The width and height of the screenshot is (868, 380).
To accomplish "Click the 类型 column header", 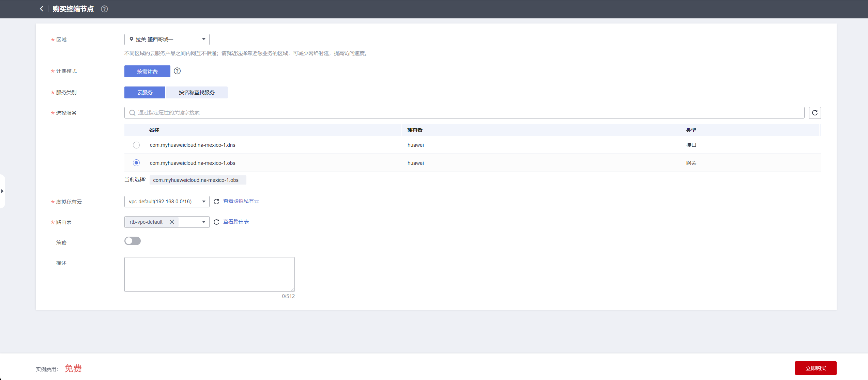I will click(x=691, y=130).
